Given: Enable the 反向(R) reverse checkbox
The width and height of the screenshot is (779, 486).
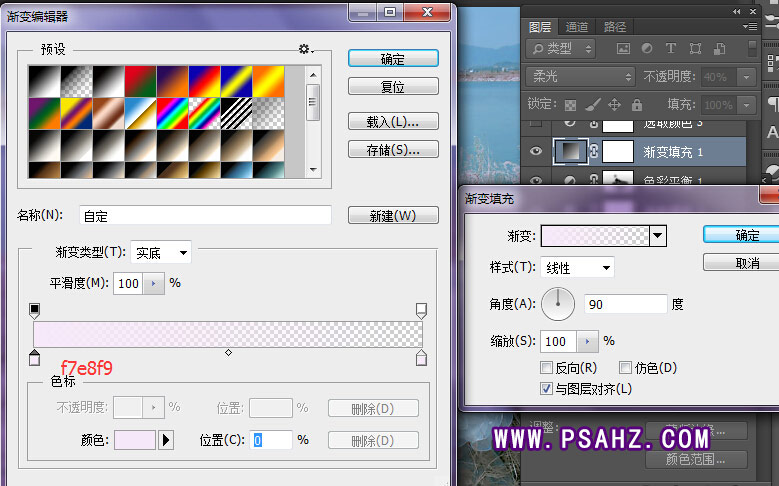Looking at the screenshot, I should pos(547,368).
